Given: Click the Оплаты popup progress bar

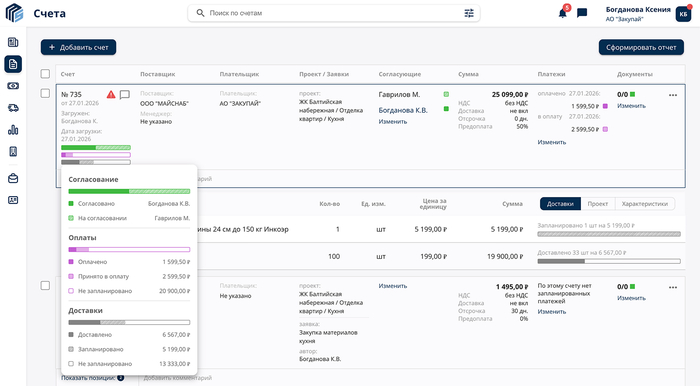Looking at the screenshot, I should coord(129,249).
